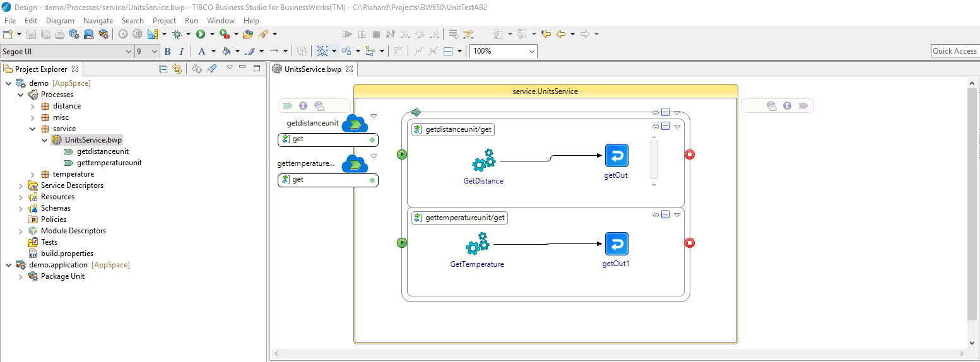Screen dimensions: 980x362
Task: Toggle Link with Editor in Project Explorer
Action: pos(177,69)
